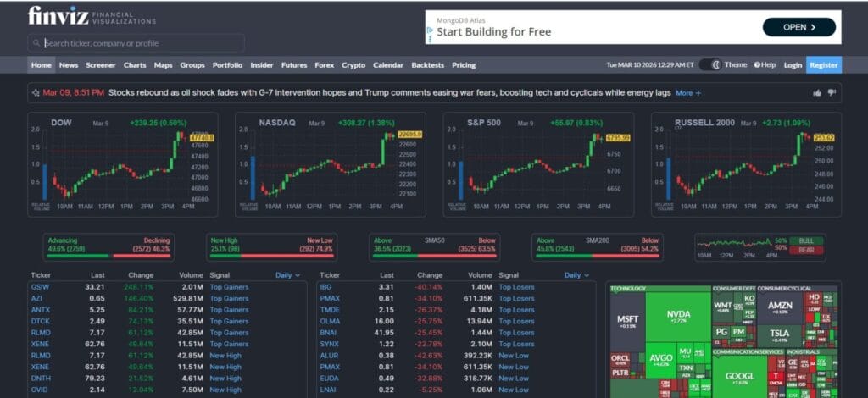The width and height of the screenshot is (868, 398).
Task: Open the Futures menu item
Action: click(x=294, y=64)
